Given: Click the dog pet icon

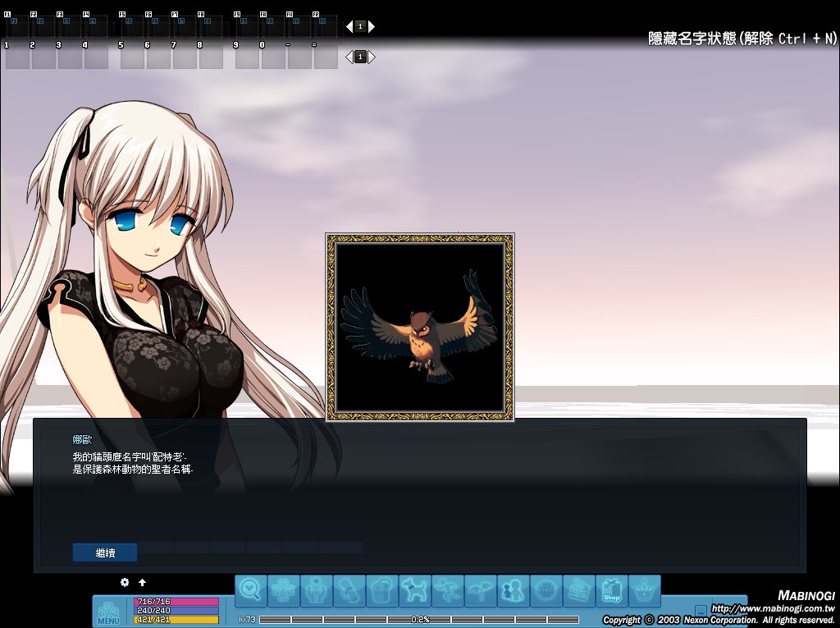Looking at the screenshot, I should 415,590.
